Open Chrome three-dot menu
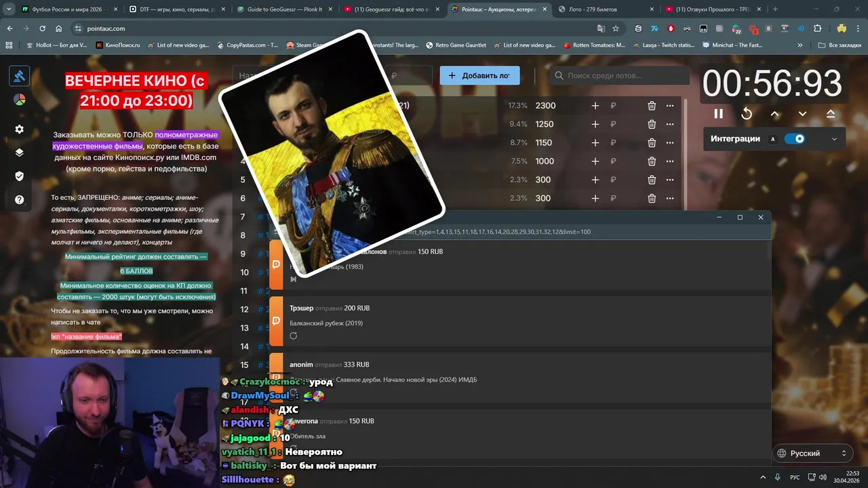This screenshot has height=488, width=868. tap(858, 28)
